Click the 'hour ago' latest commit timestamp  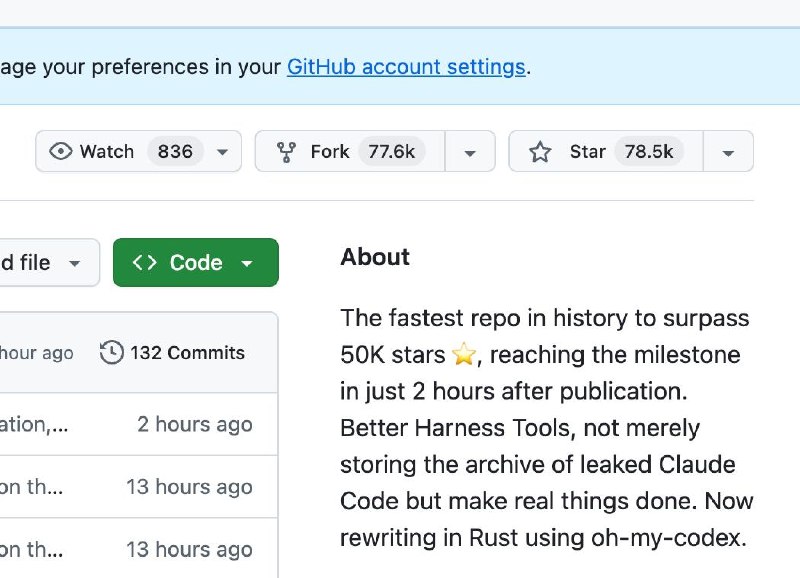pos(36,353)
